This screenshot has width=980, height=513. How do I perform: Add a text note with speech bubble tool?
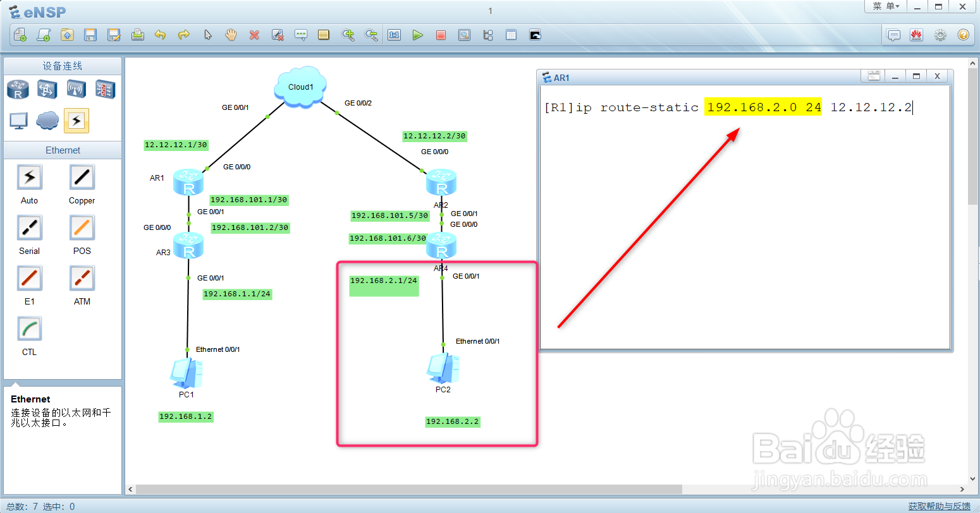coord(301,35)
